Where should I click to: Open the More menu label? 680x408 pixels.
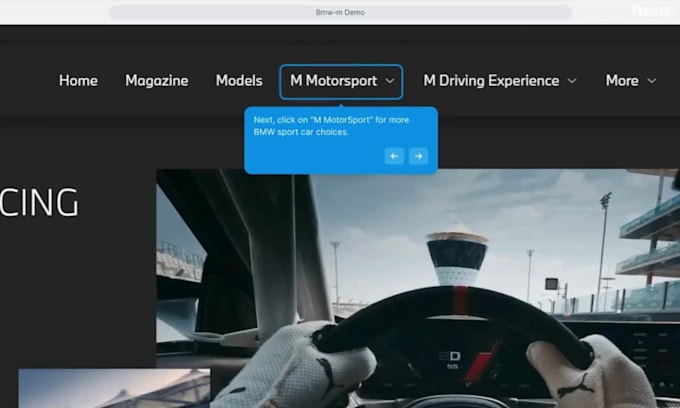pos(622,81)
